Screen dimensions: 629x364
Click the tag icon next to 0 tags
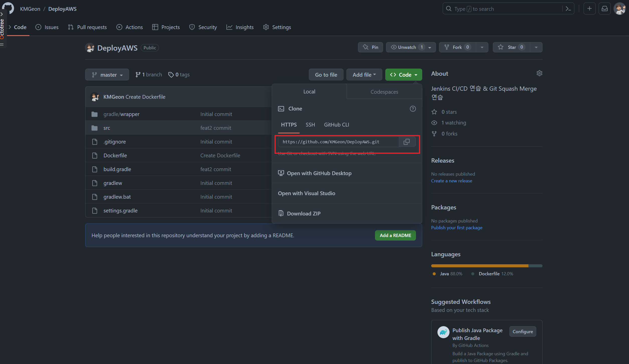[x=171, y=75]
